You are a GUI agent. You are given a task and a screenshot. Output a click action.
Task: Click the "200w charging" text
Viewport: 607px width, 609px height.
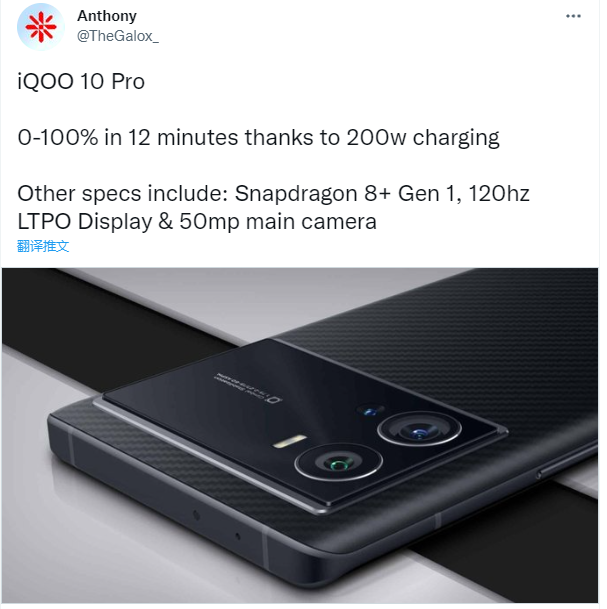(423, 138)
